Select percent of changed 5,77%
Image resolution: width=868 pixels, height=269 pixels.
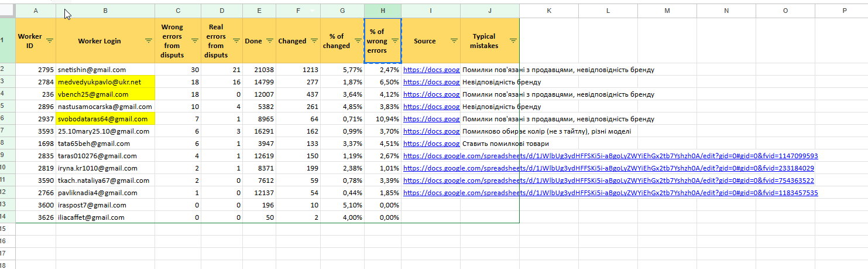(342, 70)
